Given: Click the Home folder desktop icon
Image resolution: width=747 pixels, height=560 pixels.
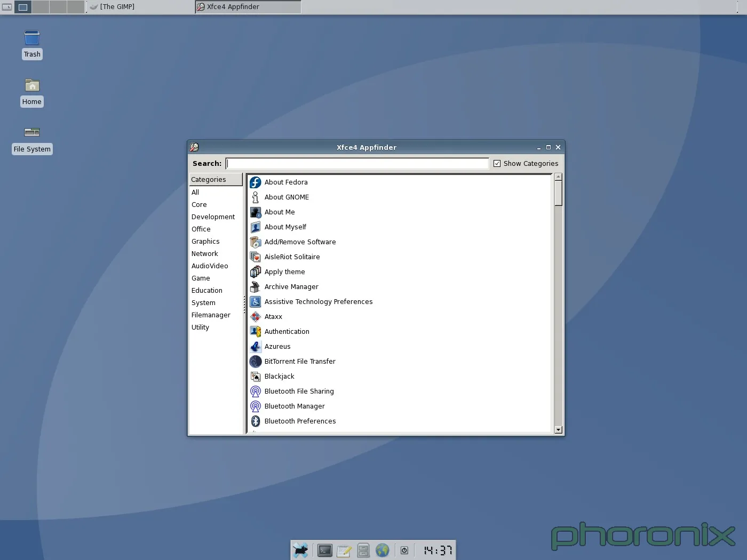Looking at the screenshot, I should click(32, 85).
